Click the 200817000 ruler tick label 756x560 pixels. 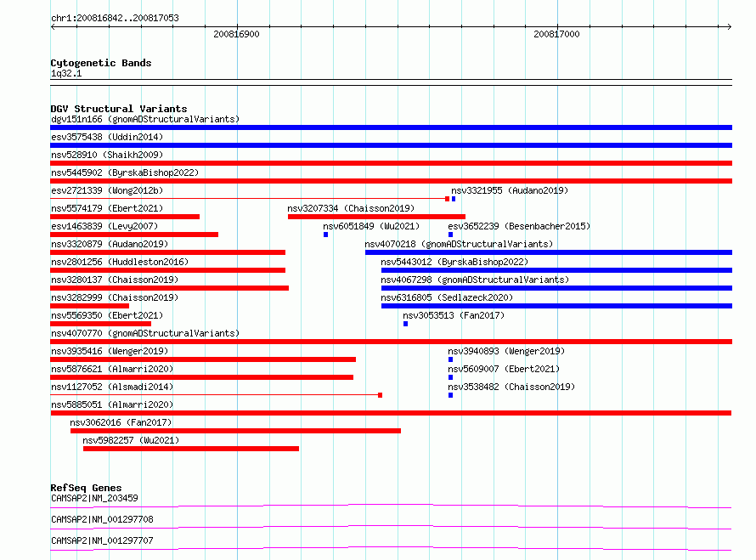pyautogui.click(x=556, y=34)
